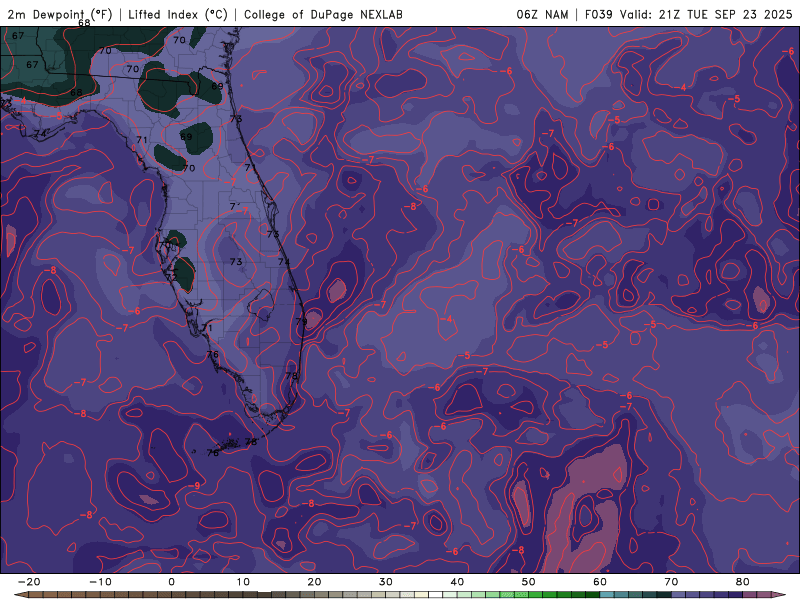Click the "2m Dewpoint (°F)" title text
The image size is (800, 600).
[59, 14]
